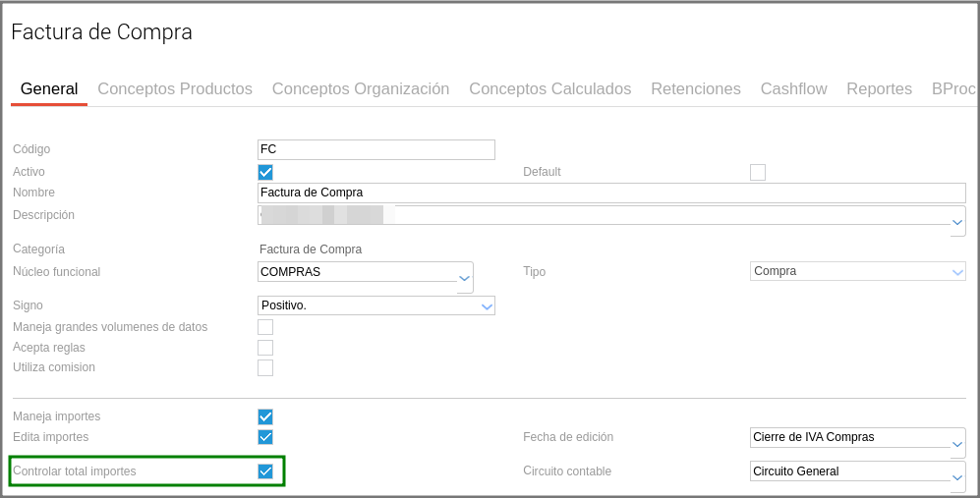Uncheck the Activo checkbox
980x498 pixels.
[x=265, y=172]
